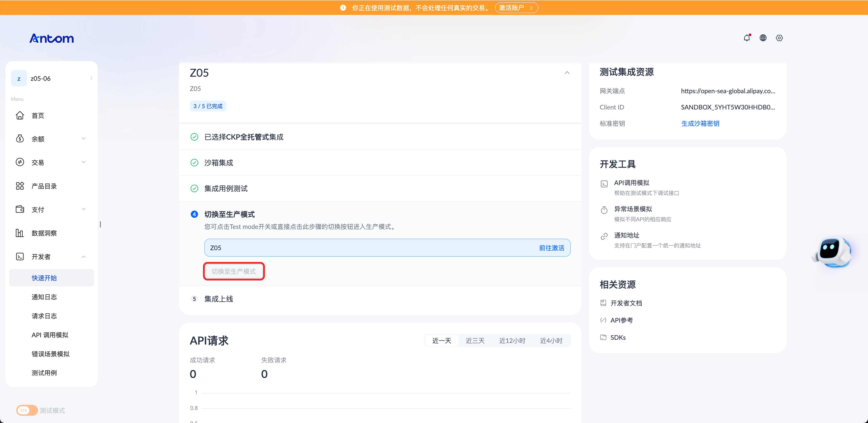Click the 首页 menu label
This screenshot has width=868, height=423.
pyautogui.click(x=38, y=115)
